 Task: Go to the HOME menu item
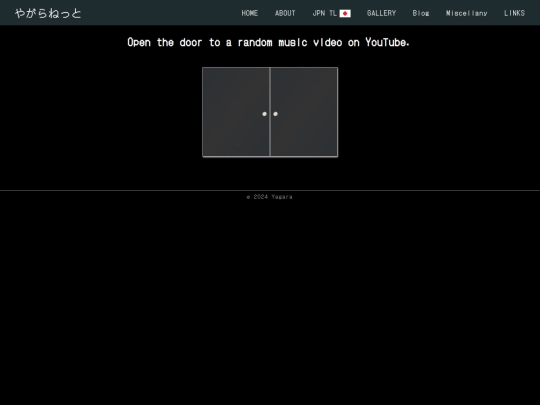click(x=250, y=13)
